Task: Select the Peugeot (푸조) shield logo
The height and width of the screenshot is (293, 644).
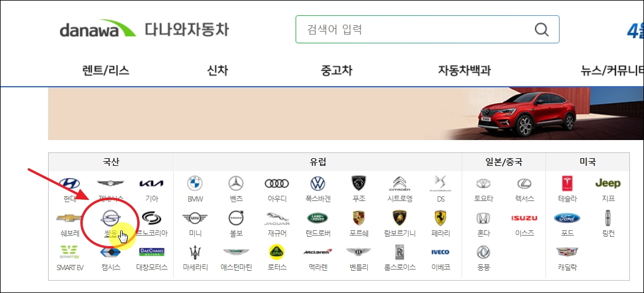Action: point(358,183)
